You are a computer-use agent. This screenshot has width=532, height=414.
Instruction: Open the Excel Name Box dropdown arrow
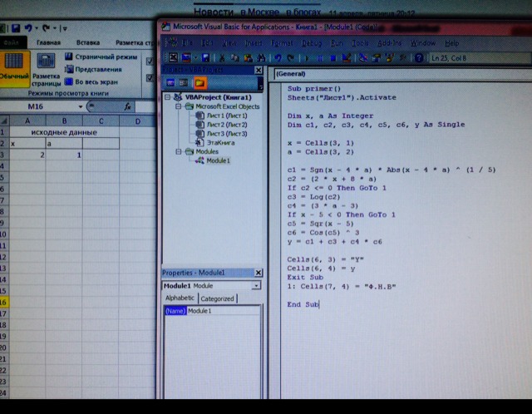point(81,106)
